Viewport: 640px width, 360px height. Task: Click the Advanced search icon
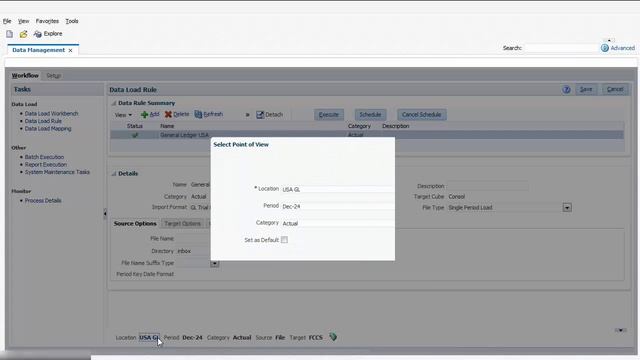pyautogui.click(x=604, y=48)
